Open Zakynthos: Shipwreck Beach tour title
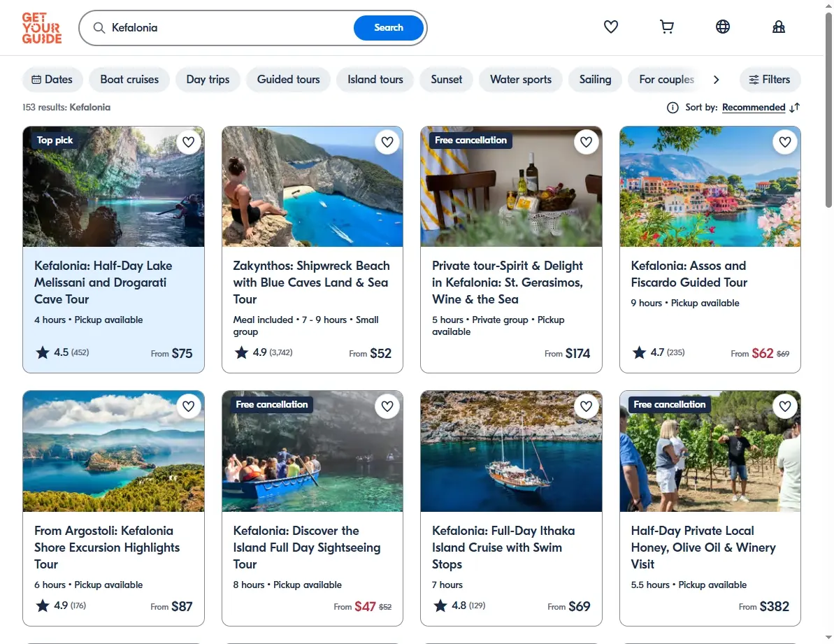The image size is (834, 644). pos(312,282)
